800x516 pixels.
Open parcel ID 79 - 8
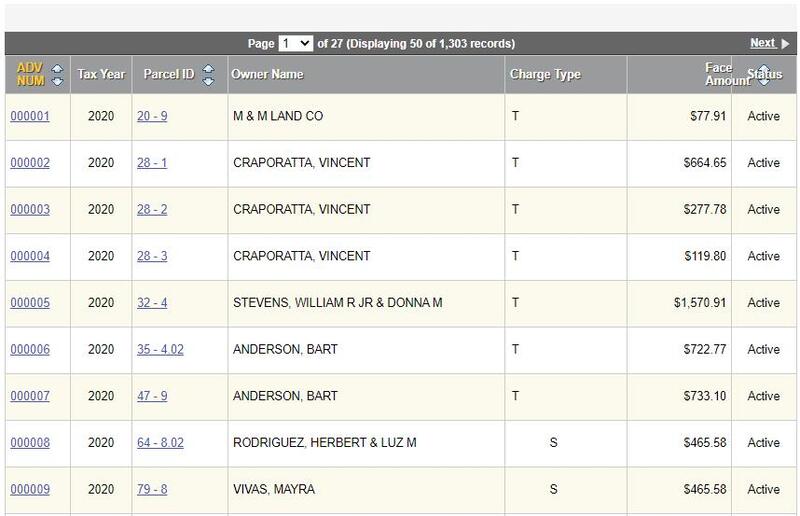pos(152,489)
